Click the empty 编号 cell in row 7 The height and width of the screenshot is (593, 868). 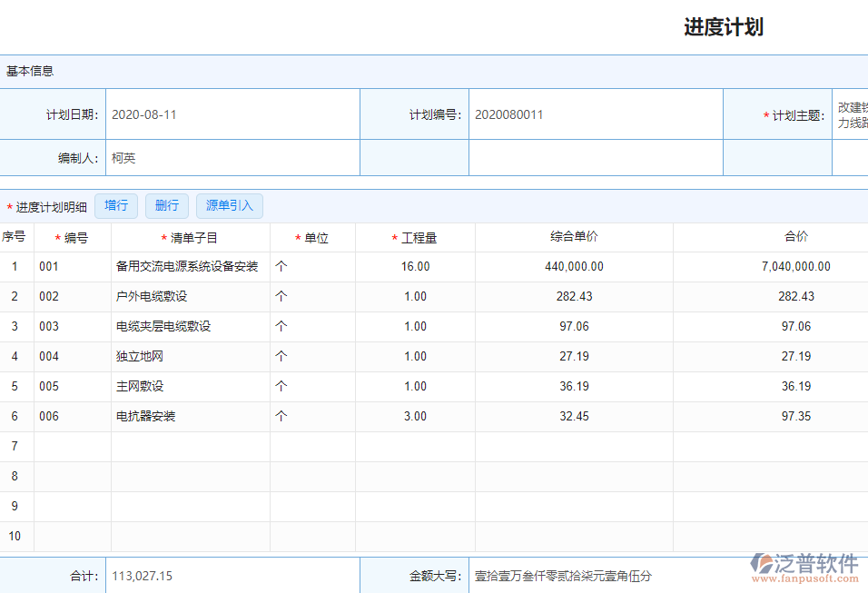pyautogui.click(x=72, y=445)
